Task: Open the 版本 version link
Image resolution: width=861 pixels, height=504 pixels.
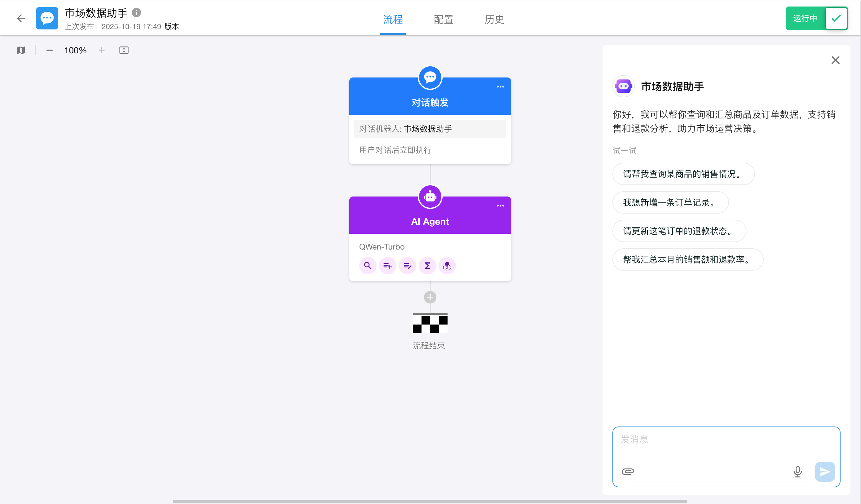Action: click(171, 27)
